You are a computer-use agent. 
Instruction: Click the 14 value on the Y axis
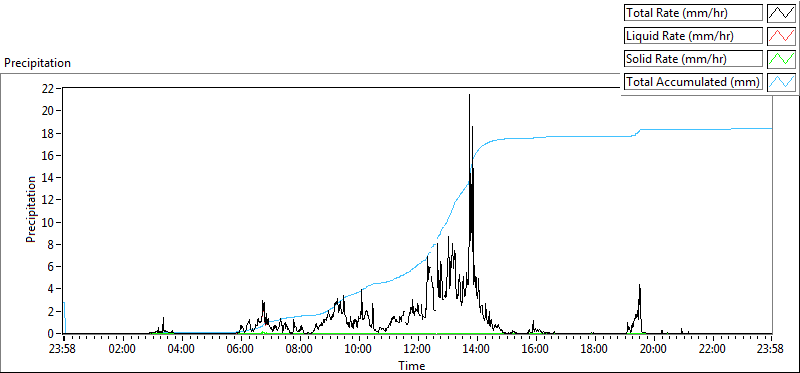(48, 178)
